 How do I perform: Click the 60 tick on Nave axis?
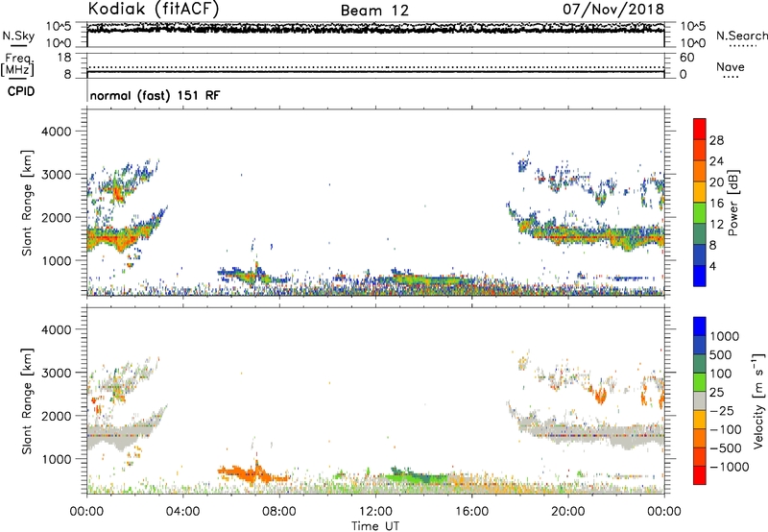(686, 58)
